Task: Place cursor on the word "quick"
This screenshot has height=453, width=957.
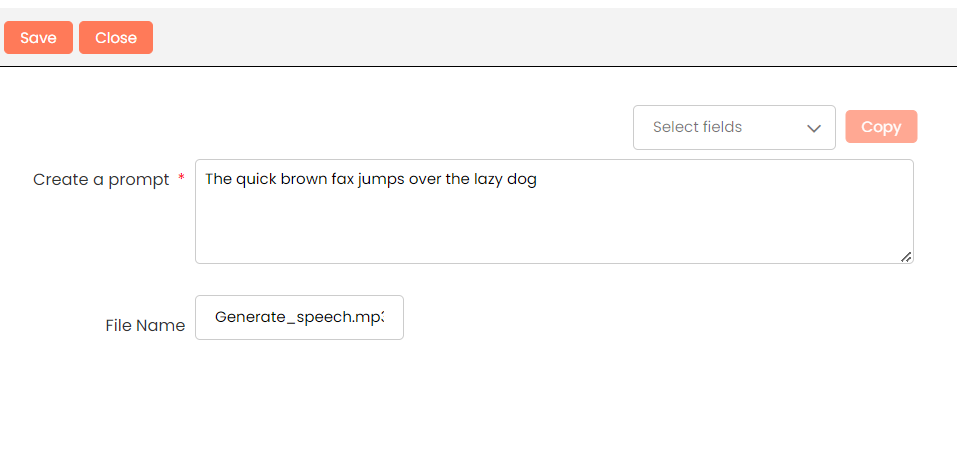Action: click(x=257, y=180)
